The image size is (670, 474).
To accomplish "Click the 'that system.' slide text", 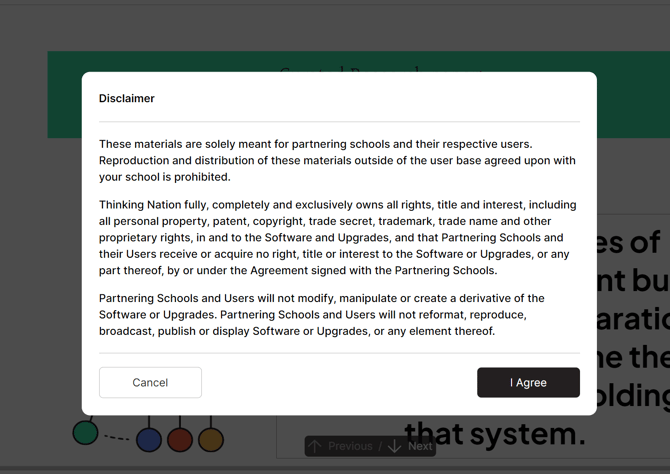I will pyautogui.click(x=495, y=433).
